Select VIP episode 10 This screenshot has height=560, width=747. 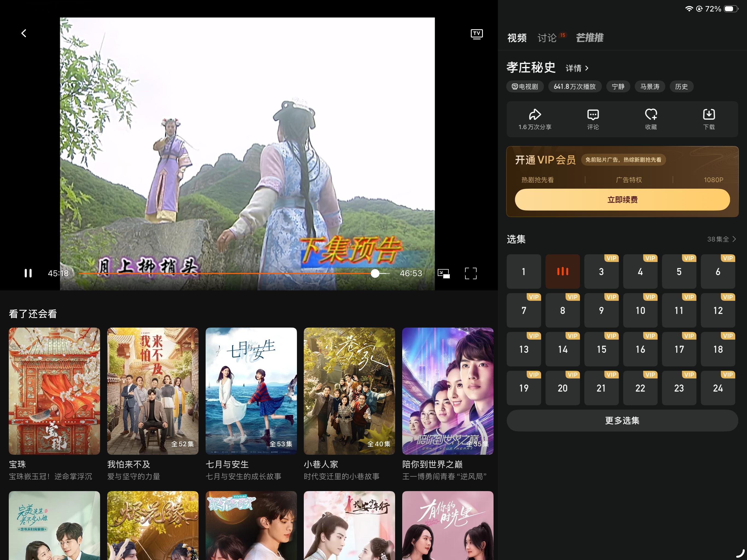coord(640,310)
